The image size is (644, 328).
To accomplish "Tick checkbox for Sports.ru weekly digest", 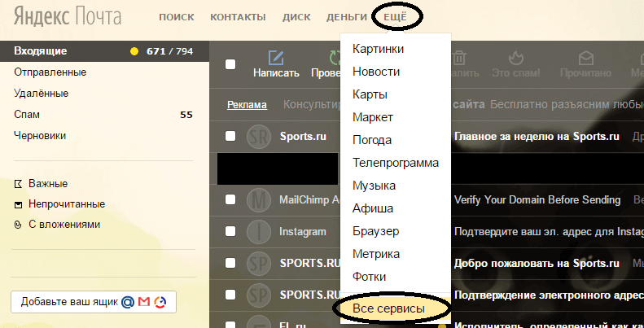I will (230, 136).
